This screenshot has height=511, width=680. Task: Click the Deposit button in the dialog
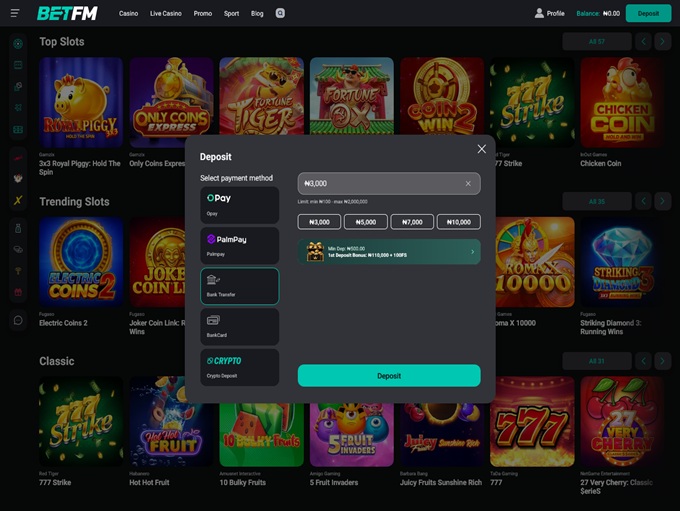pos(389,376)
